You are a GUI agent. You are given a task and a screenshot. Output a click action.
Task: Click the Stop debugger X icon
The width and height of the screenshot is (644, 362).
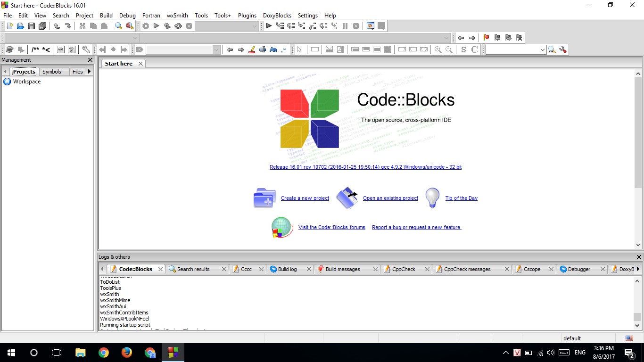356,26
